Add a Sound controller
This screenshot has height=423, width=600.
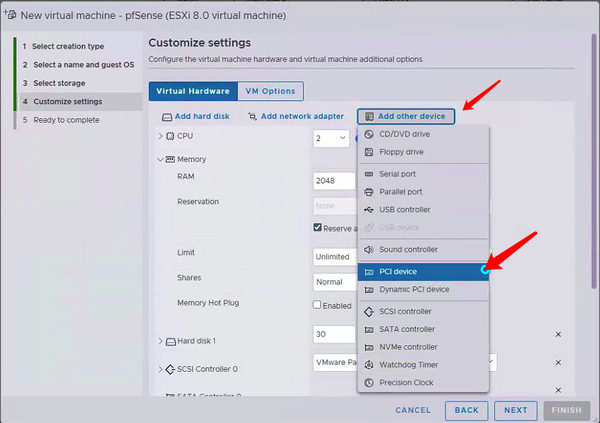408,249
